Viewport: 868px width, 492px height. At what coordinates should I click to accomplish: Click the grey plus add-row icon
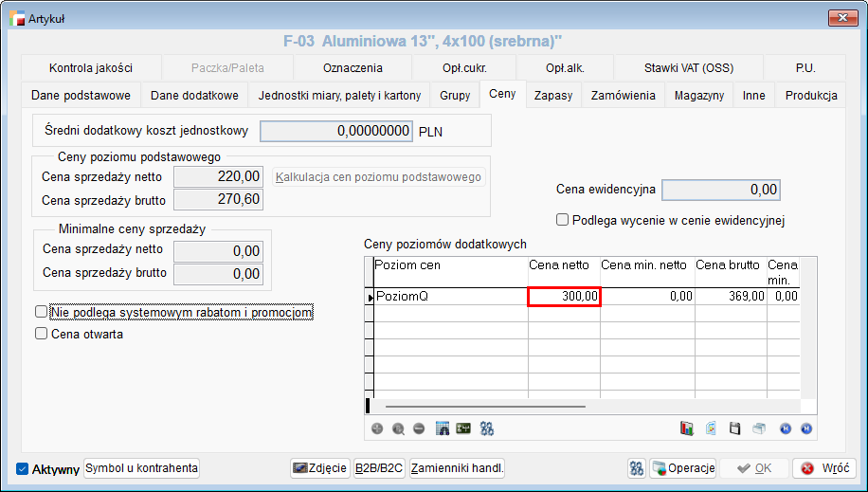(x=377, y=428)
